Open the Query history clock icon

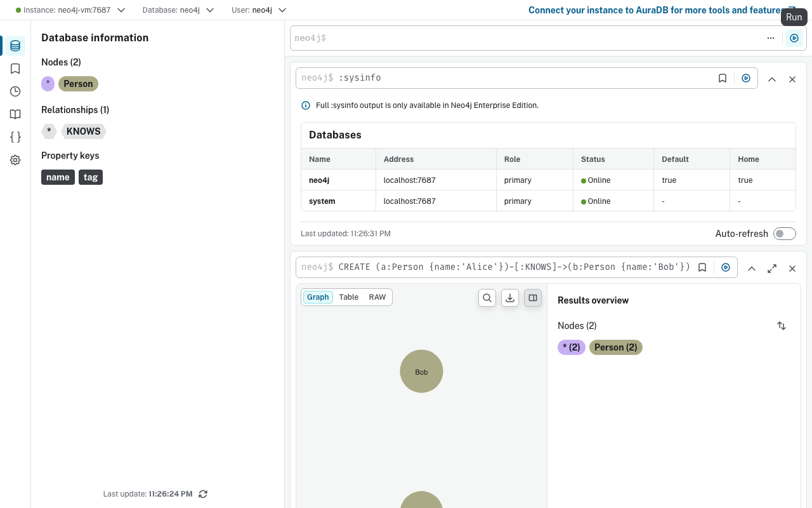pyautogui.click(x=15, y=91)
